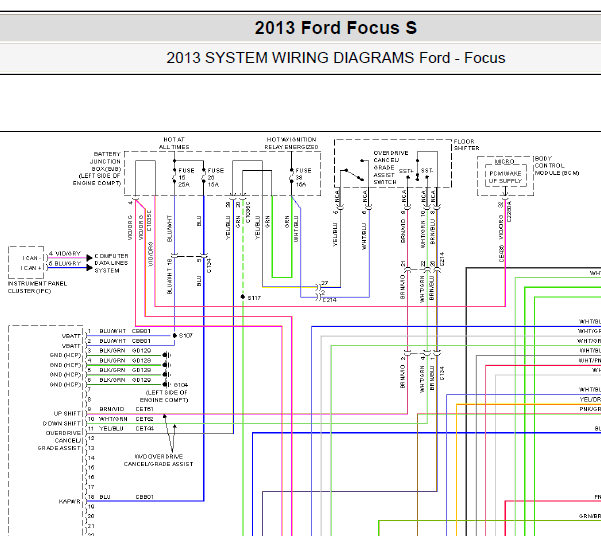The height and width of the screenshot is (536, 601).
Task: Select the "BATTERY JUNCTION BOX (BJB)" label
Action: 106,161
